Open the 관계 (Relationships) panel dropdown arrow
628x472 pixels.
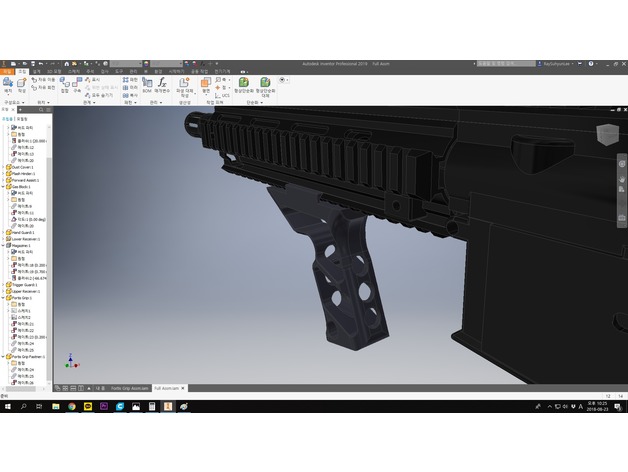tap(95, 103)
